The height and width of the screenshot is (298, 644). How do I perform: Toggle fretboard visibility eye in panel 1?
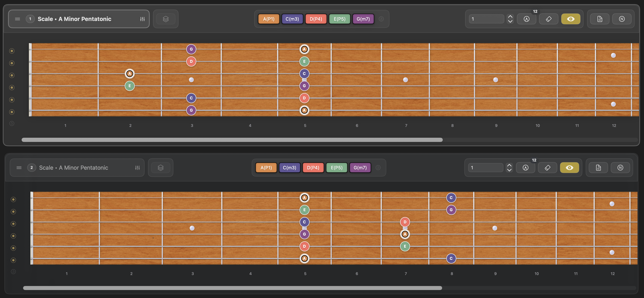coord(571,19)
